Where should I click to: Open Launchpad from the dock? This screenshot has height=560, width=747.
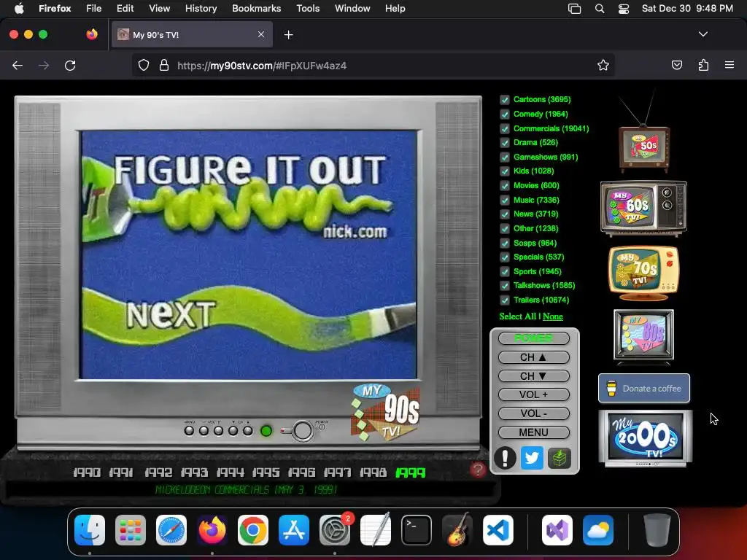point(131,530)
